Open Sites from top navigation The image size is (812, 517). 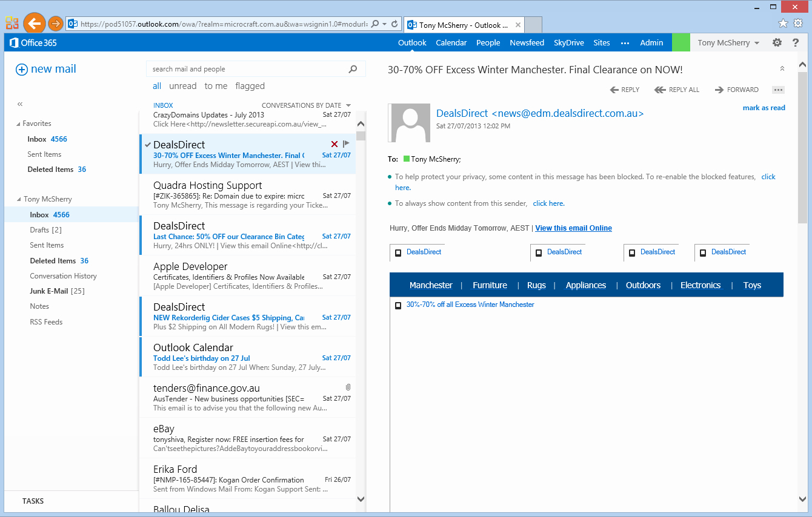tap(602, 42)
